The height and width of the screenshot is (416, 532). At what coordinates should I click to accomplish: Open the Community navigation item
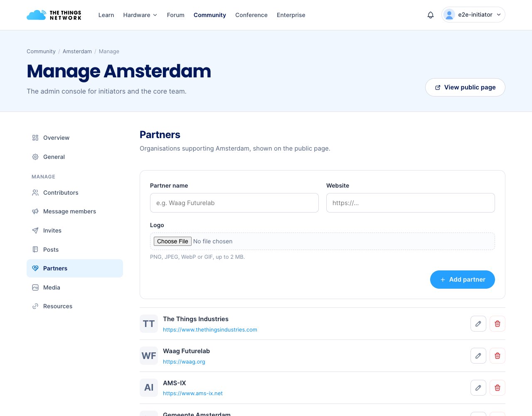210,15
